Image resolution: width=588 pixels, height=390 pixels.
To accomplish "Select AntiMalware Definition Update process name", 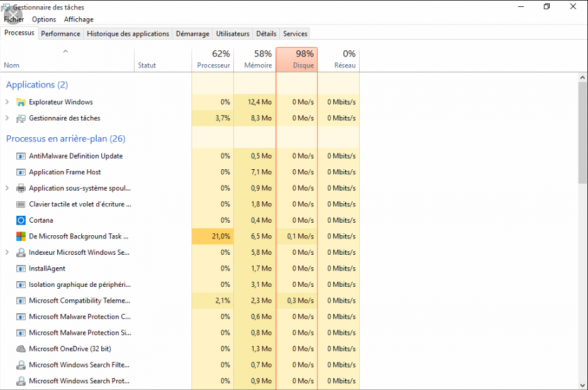I will click(x=75, y=156).
